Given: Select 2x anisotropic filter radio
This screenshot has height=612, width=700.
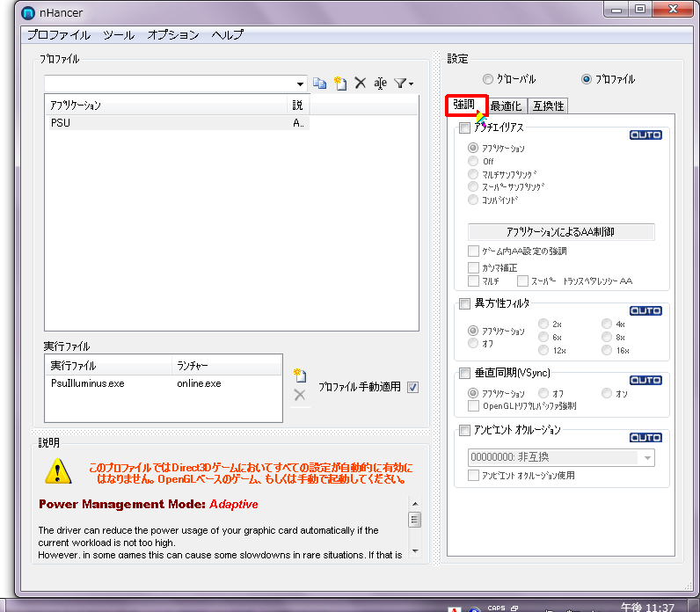Looking at the screenshot, I should (x=543, y=324).
